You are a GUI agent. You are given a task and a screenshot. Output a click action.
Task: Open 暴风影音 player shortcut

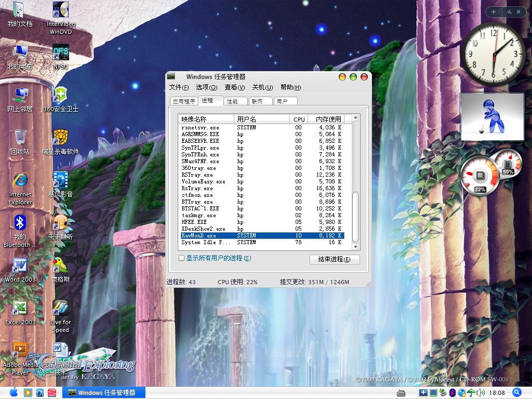61,185
